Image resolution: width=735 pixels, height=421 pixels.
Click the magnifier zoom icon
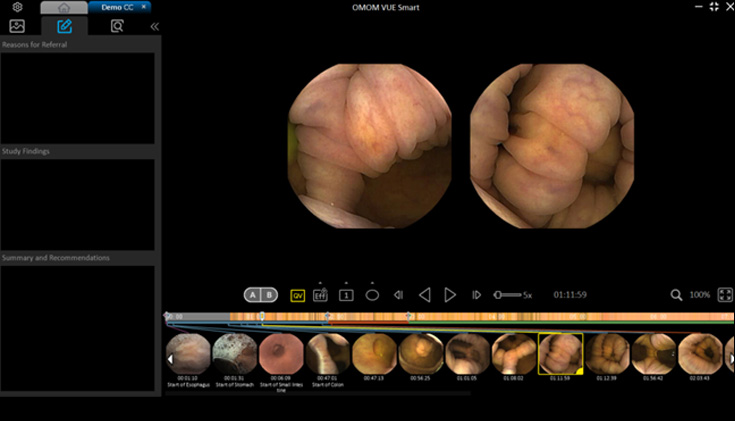point(677,295)
